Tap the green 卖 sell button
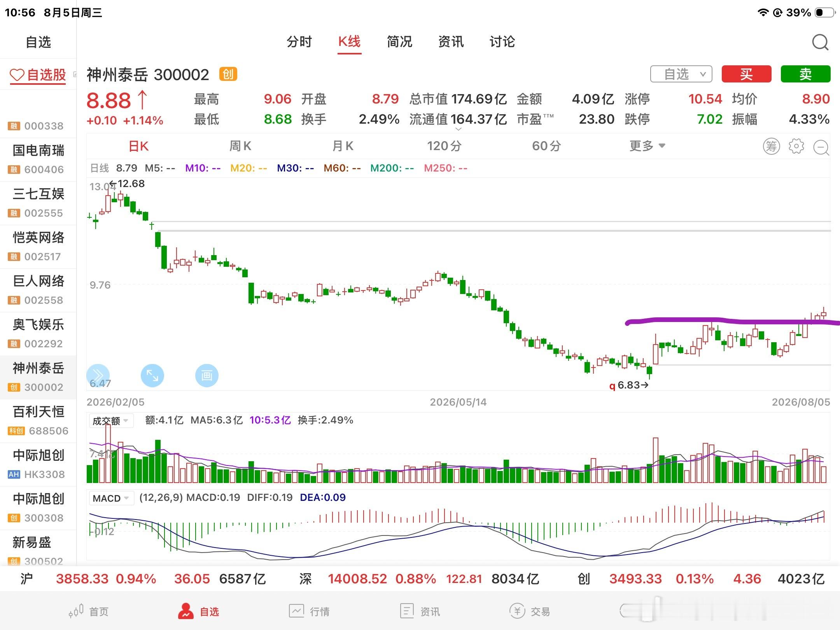 [x=805, y=74]
